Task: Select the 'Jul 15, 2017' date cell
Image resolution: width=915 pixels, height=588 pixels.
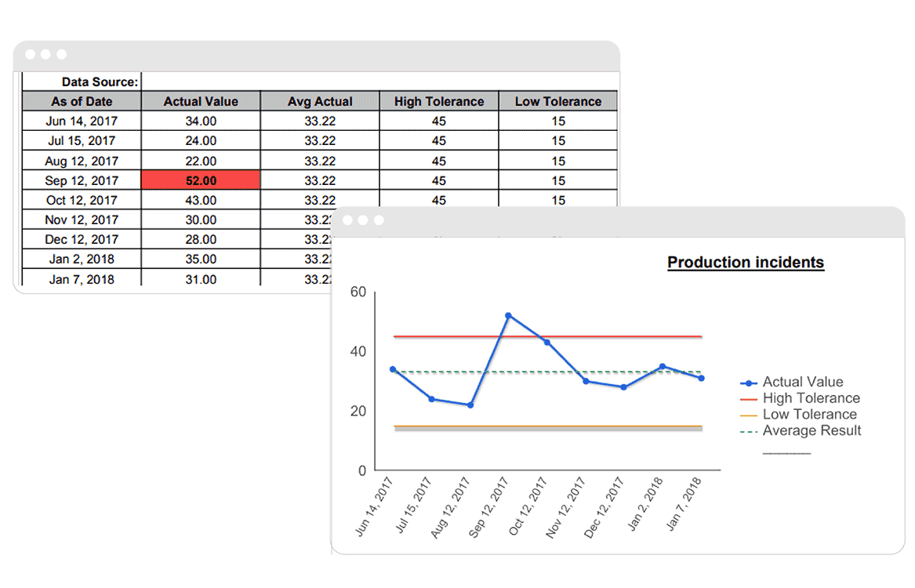Action: [82, 140]
